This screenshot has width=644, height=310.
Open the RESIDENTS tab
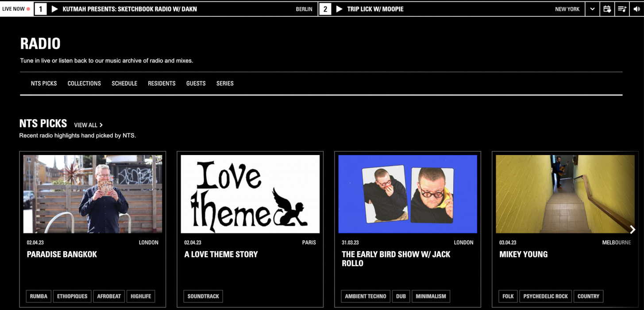[162, 83]
